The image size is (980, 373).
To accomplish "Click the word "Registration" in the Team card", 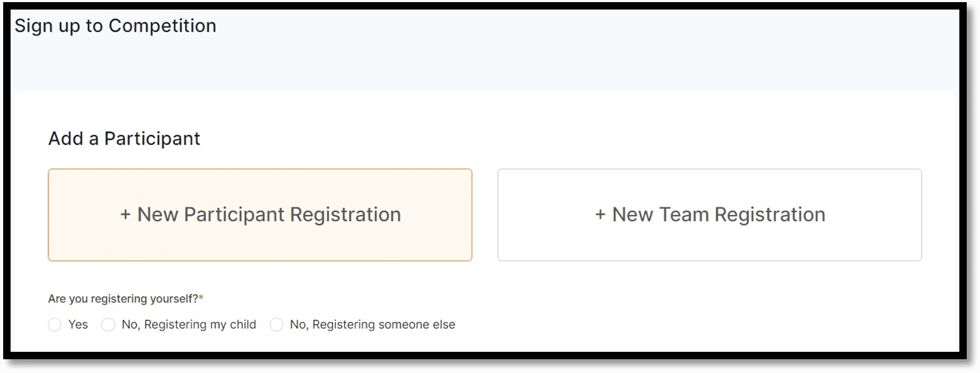I will (x=770, y=215).
